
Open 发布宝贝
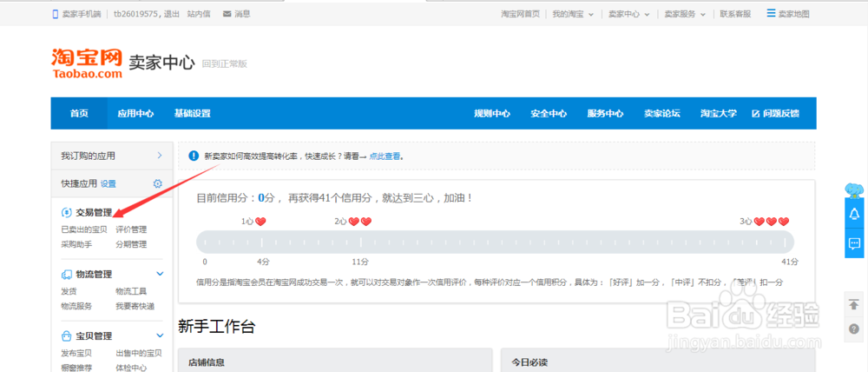[76, 353]
